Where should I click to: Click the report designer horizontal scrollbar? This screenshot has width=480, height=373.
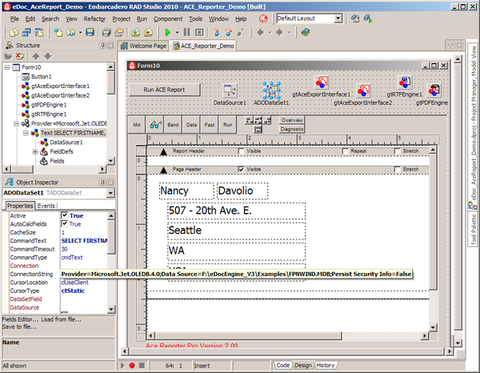(287, 336)
